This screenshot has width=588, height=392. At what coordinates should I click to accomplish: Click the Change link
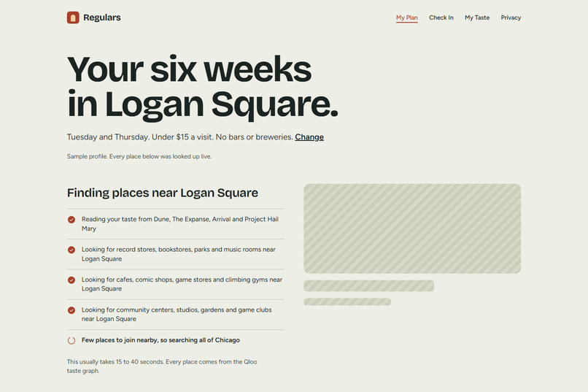click(309, 137)
